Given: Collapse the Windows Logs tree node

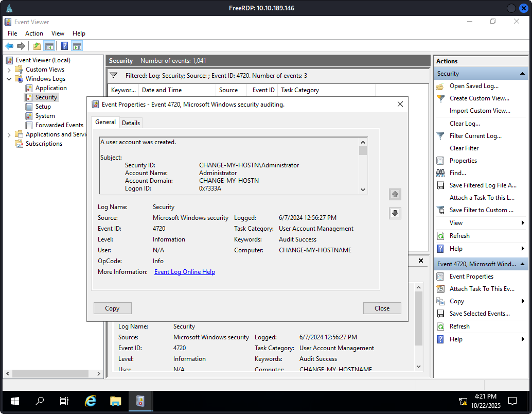Looking at the screenshot, I should (x=9, y=79).
